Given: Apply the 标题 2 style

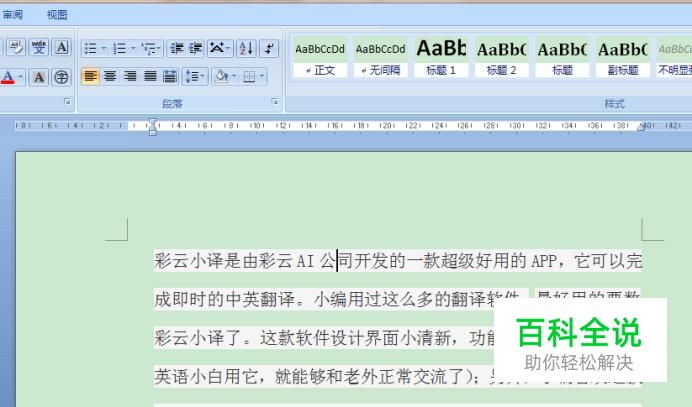Looking at the screenshot, I should (501, 57).
